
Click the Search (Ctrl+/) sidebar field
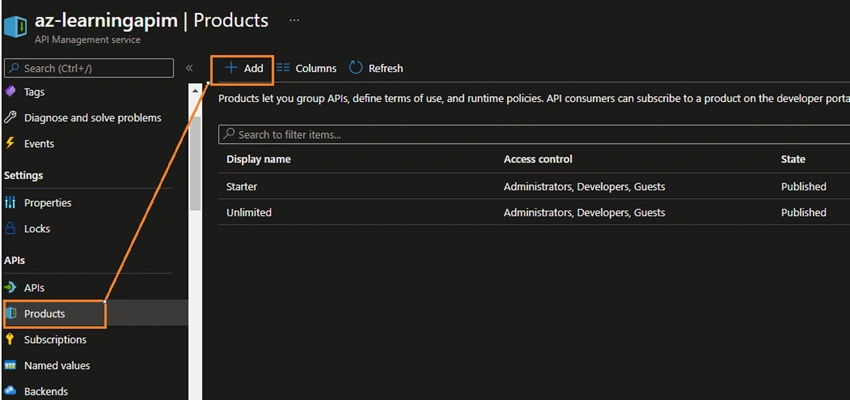[89, 68]
